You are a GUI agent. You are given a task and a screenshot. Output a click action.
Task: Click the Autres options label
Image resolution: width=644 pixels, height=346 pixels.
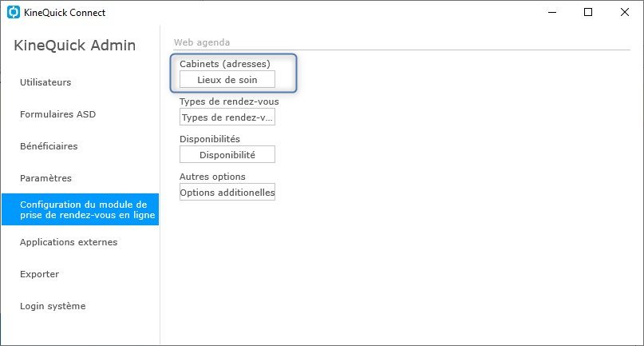[212, 177]
